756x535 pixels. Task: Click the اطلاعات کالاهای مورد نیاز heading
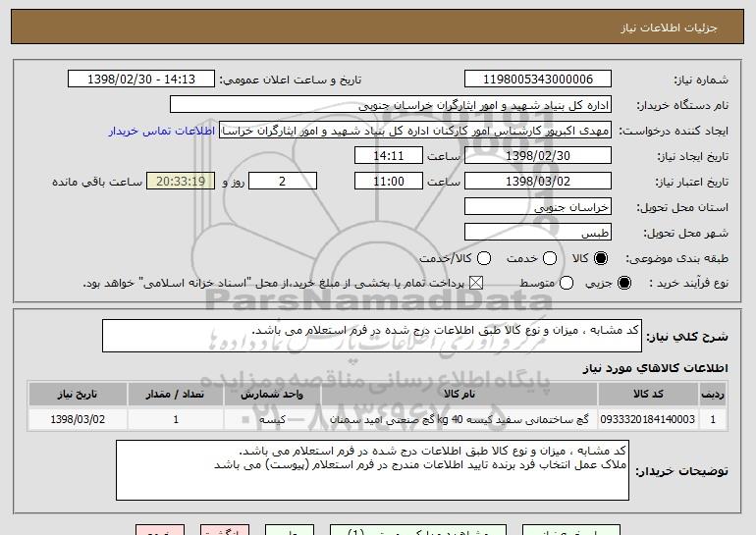point(656,368)
